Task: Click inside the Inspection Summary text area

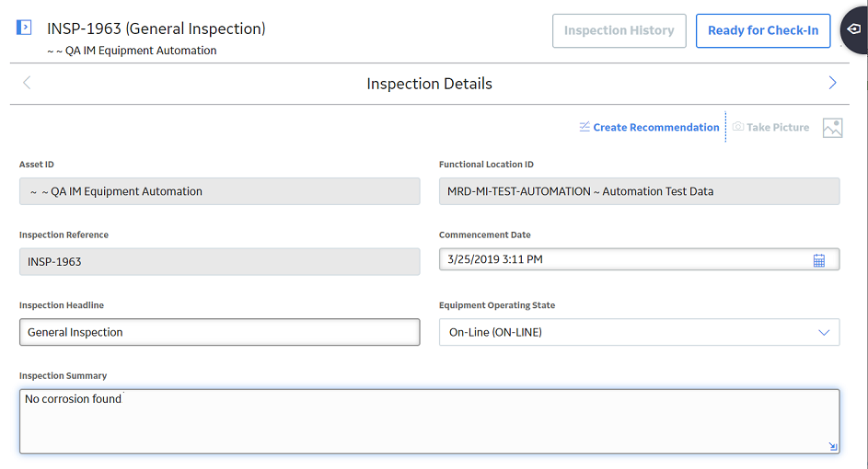Action: 430,421
